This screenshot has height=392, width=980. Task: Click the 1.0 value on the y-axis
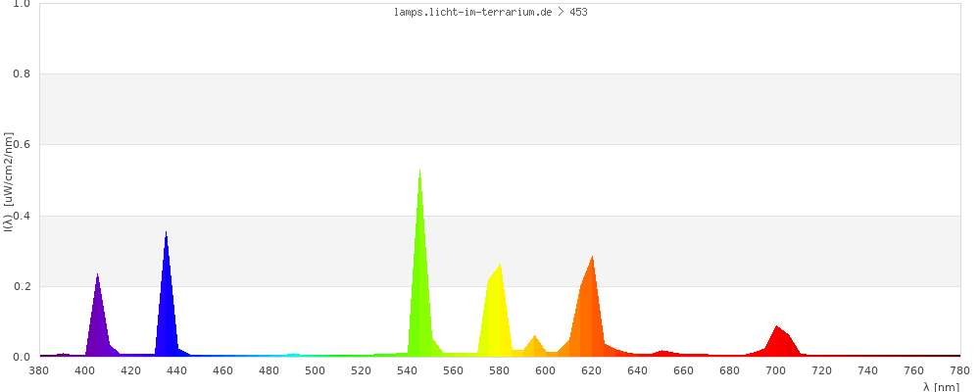pyautogui.click(x=22, y=4)
